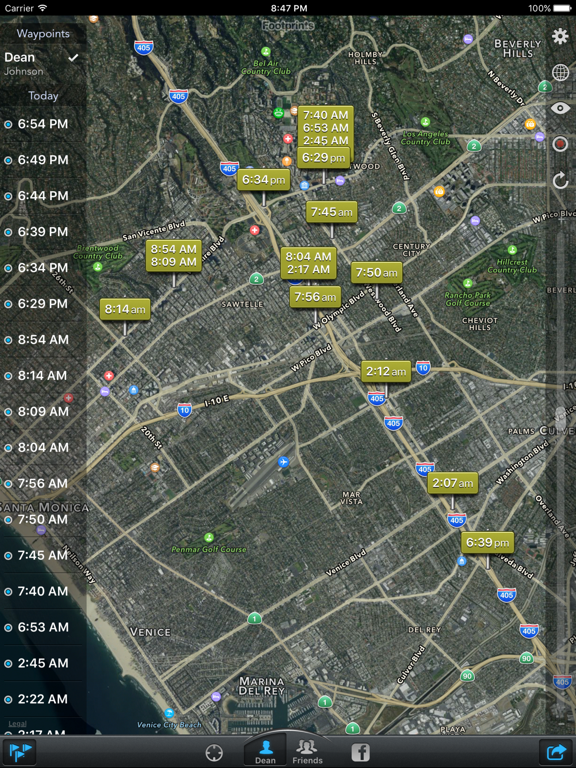Open the waypoint flags icon
Screen dimensions: 576x768
[20, 752]
